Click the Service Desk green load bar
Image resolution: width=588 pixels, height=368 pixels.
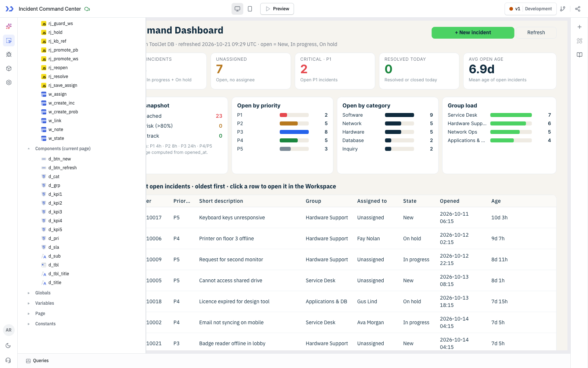click(511, 115)
